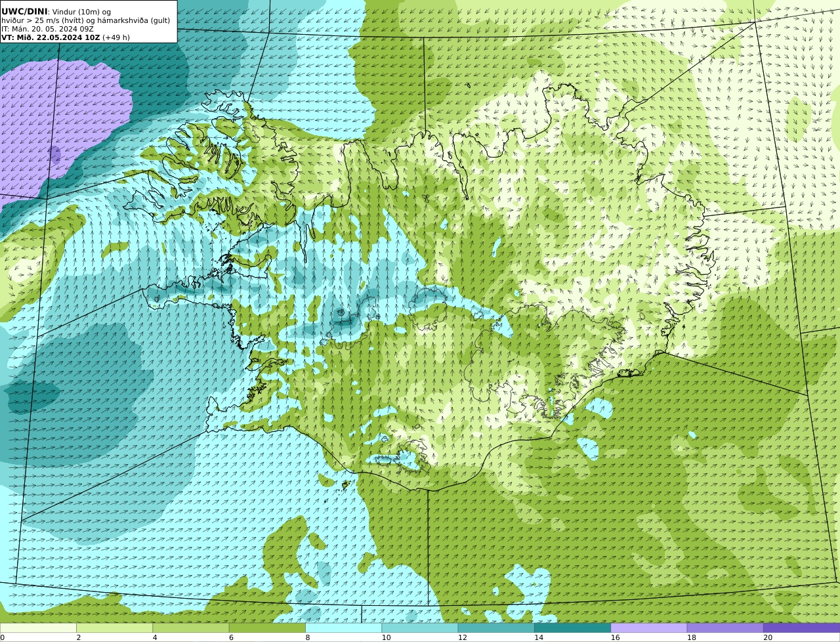Pick the light cyan 8–10 m/s legend swatch

click(343, 628)
